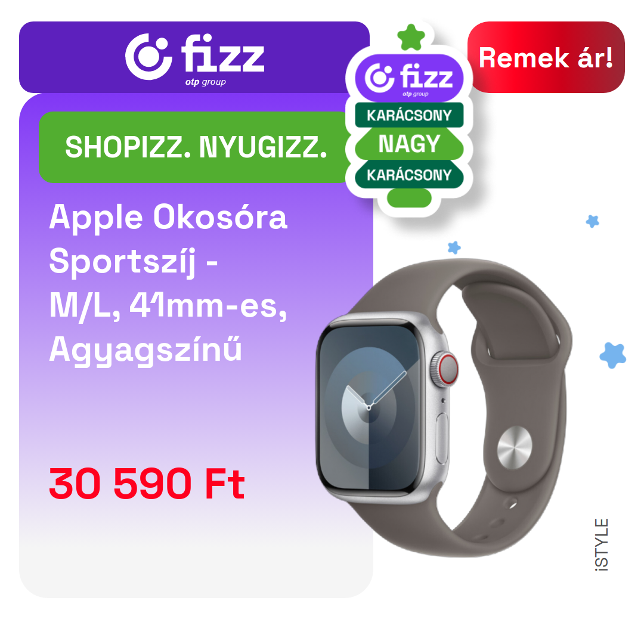Click the large blue star decoration
This screenshot has width=644, height=644.
(x=612, y=355)
